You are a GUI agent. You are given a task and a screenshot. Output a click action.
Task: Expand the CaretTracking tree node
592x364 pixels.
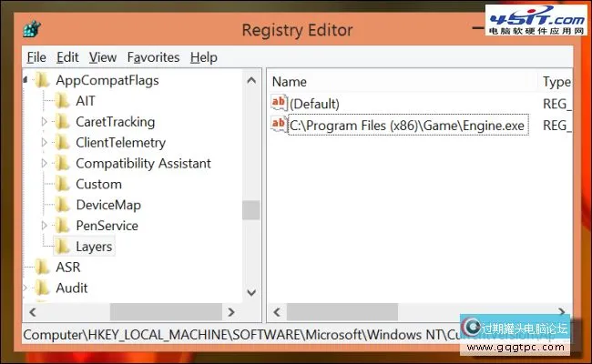pyautogui.click(x=45, y=122)
